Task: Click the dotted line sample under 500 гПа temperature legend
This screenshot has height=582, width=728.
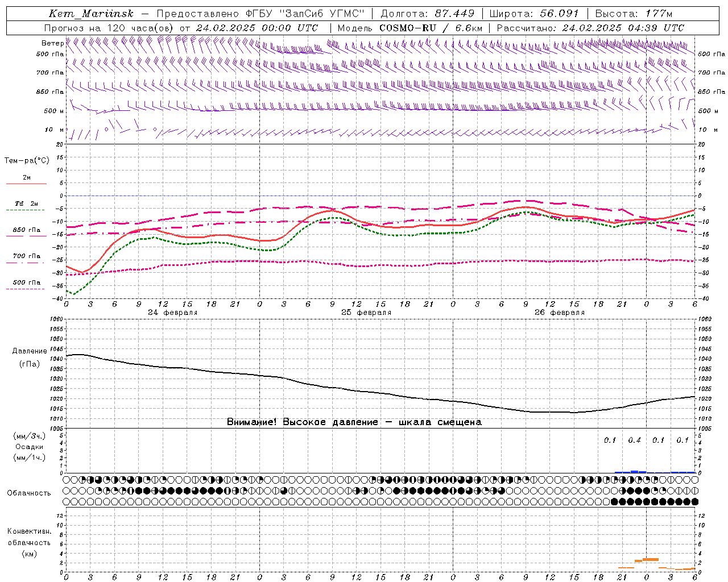Action: (x=25, y=289)
